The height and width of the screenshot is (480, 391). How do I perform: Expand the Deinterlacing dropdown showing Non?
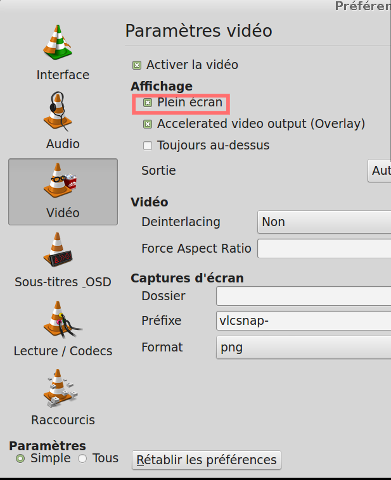click(324, 222)
